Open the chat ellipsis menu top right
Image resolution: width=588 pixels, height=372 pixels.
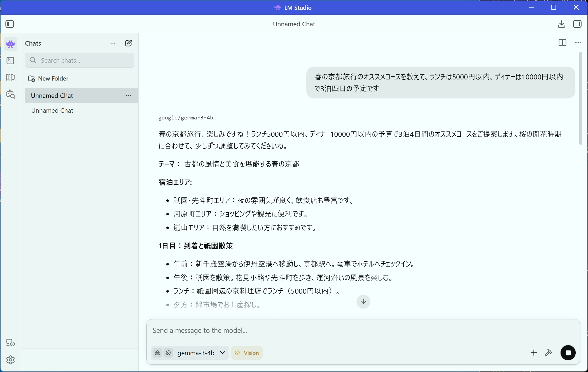pyautogui.click(x=578, y=43)
